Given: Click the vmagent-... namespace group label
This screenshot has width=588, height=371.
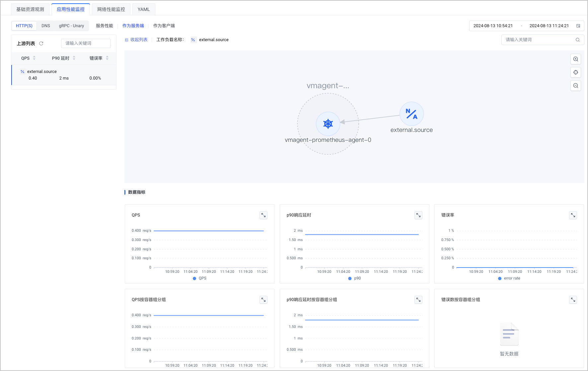Looking at the screenshot, I should tap(328, 86).
